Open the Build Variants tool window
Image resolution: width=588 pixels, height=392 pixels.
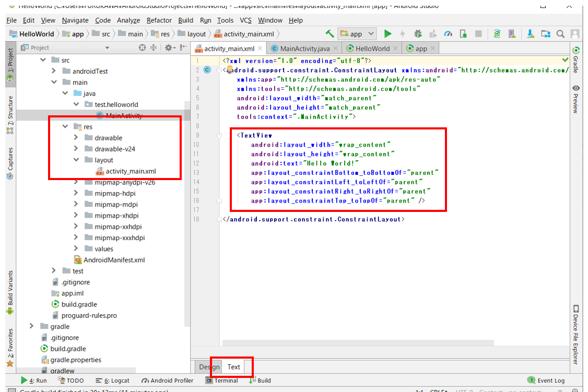click(10, 292)
